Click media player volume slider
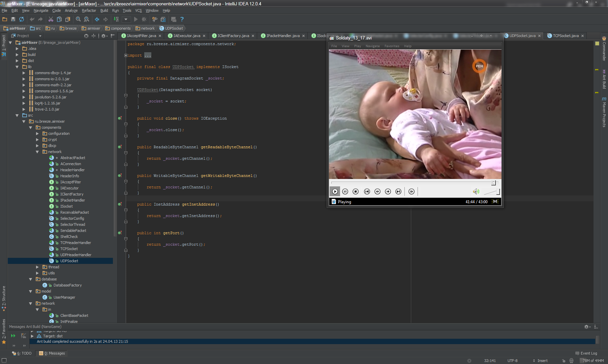Viewport: 608px width, 364px height. tap(492, 192)
